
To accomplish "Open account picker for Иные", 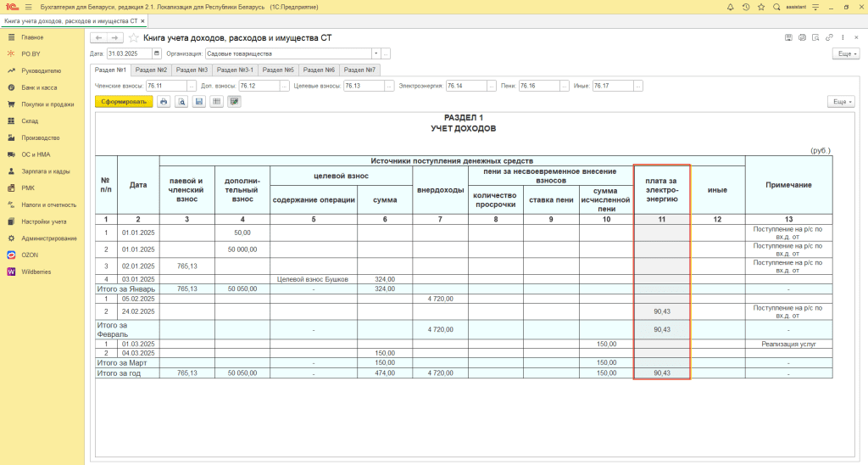I will tap(638, 86).
